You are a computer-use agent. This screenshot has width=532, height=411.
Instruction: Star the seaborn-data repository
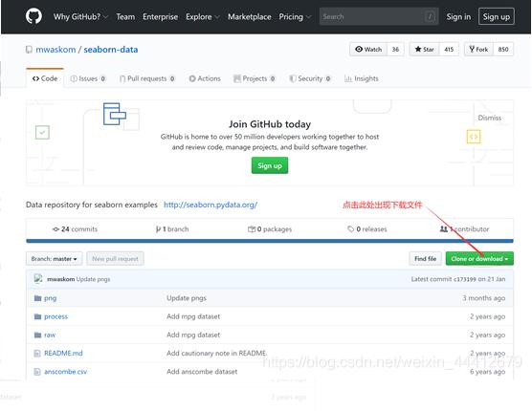(424, 50)
